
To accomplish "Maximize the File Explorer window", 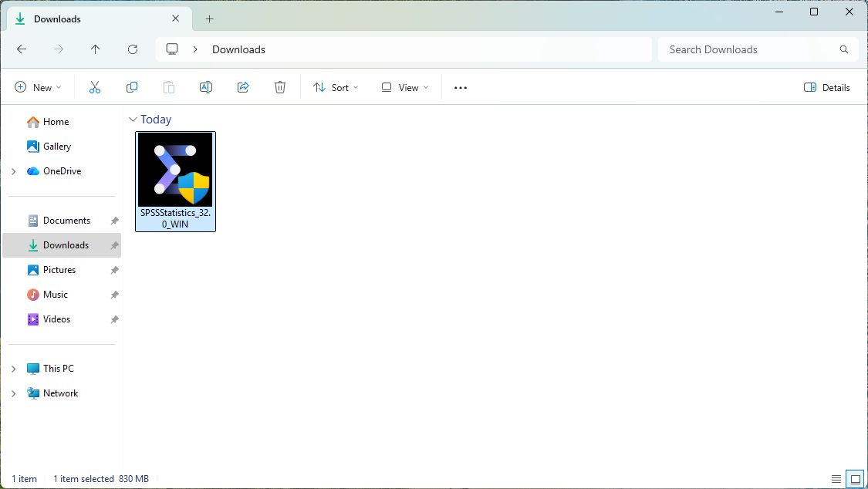I will [814, 12].
